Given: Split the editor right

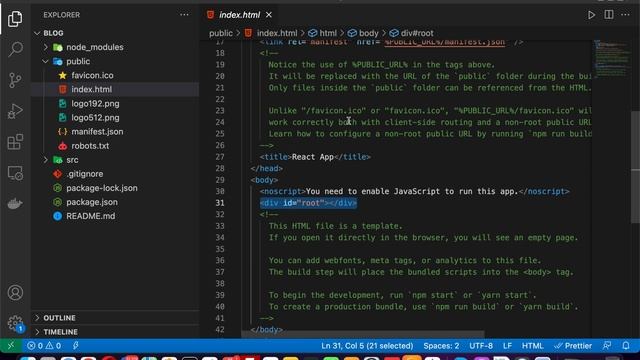Looking at the screenshot, I should pos(609,15).
